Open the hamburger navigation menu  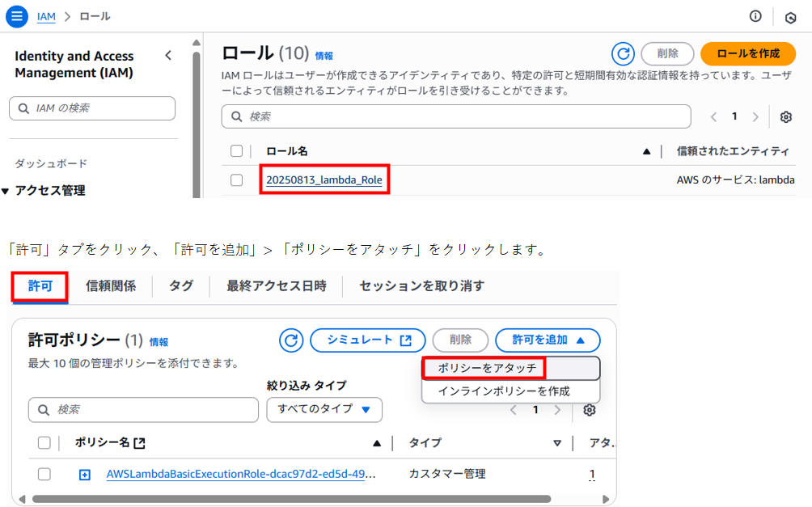16,16
